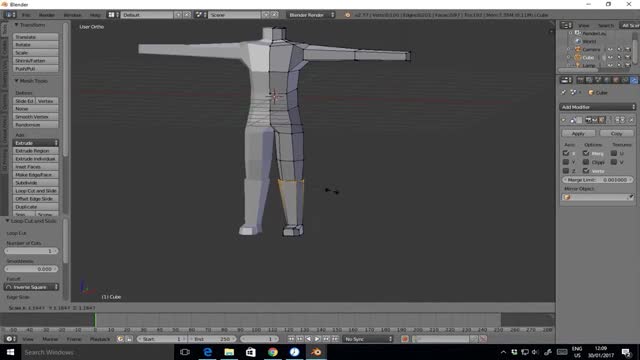The width and height of the screenshot is (640, 360).
Task: Play the animation forward in the timeline
Action: [317, 339]
